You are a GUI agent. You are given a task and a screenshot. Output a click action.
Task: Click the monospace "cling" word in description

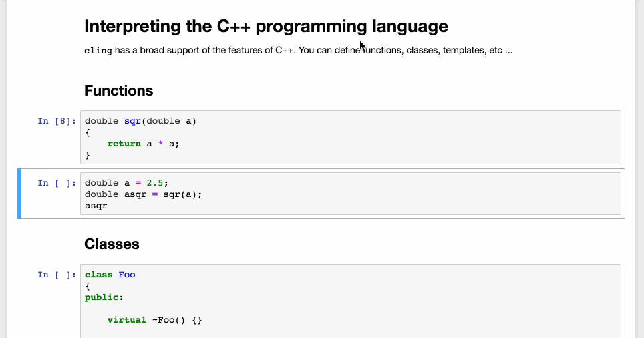pyautogui.click(x=98, y=51)
